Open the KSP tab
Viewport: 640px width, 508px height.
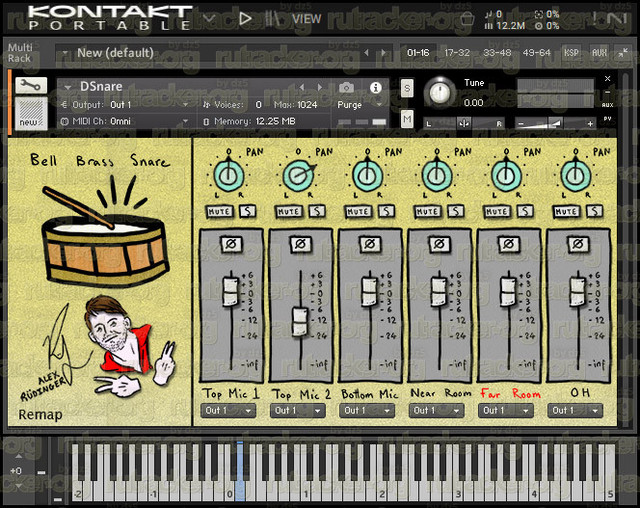pyautogui.click(x=571, y=53)
